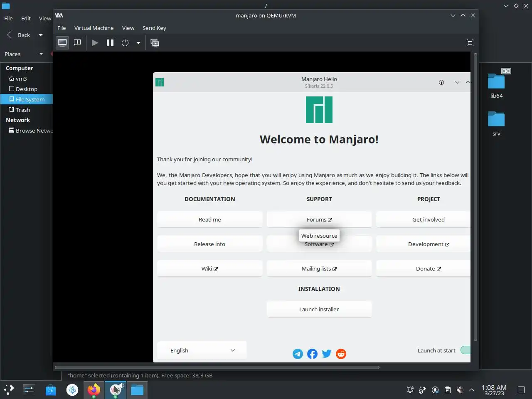The height and width of the screenshot is (399, 532).
Task: Click the Twitter icon
Action: click(x=327, y=354)
